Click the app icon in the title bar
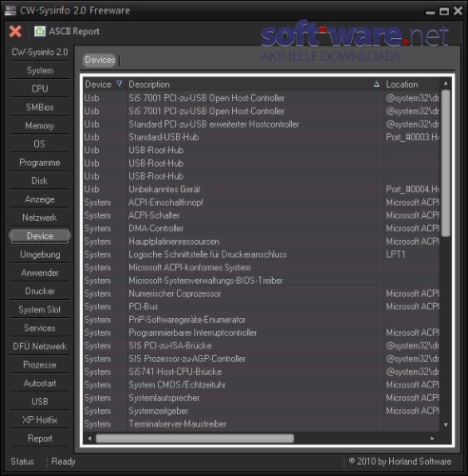This screenshot has width=468, height=476. point(10,10)
